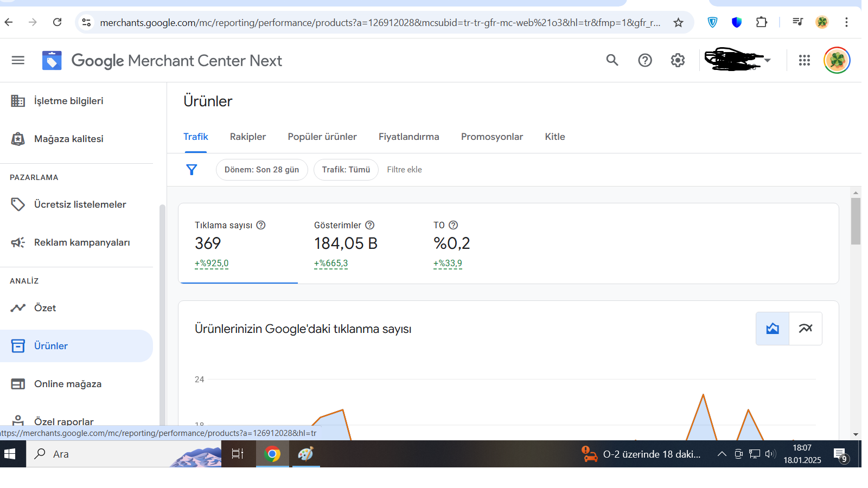This screenshot has height=488, width=868.
Task: Go back in browser history
Action: click(9, 22)
